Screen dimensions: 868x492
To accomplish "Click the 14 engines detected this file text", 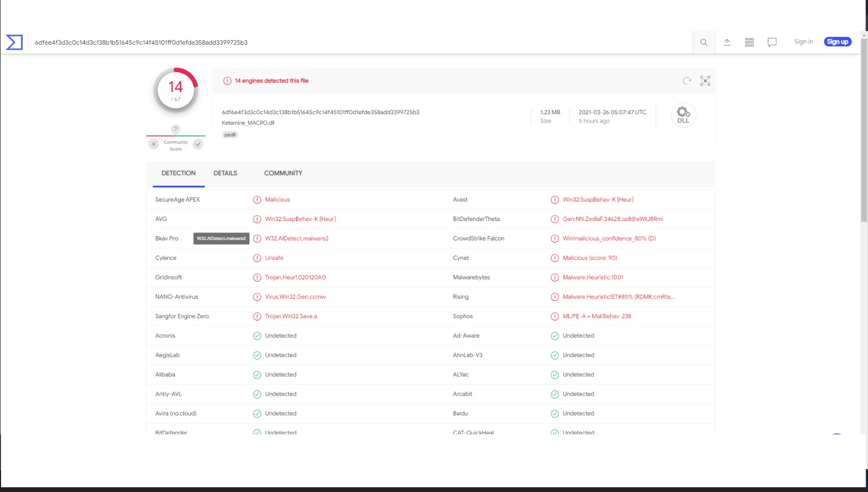I will (x=271, y=81).
